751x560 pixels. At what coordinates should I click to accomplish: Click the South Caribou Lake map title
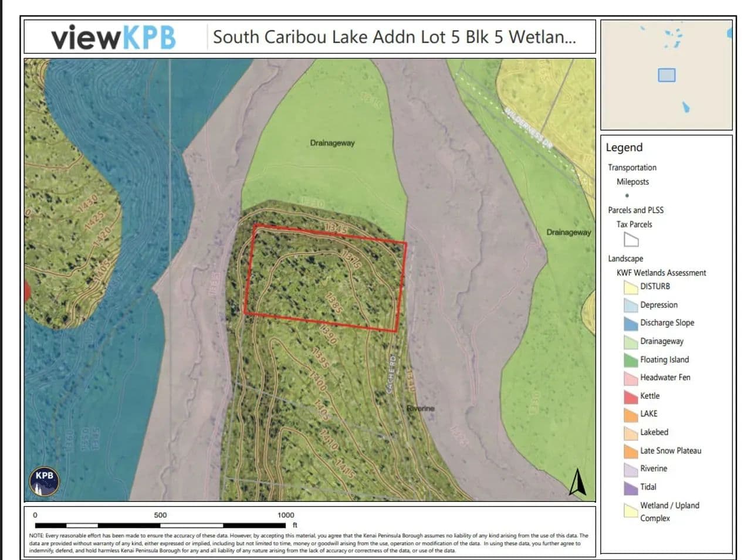(394, 37)
